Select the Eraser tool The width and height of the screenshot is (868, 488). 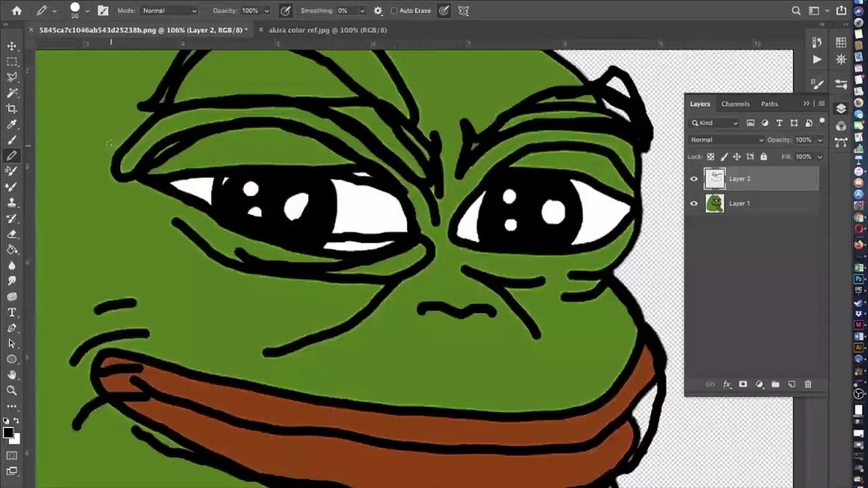click(12, 234)
